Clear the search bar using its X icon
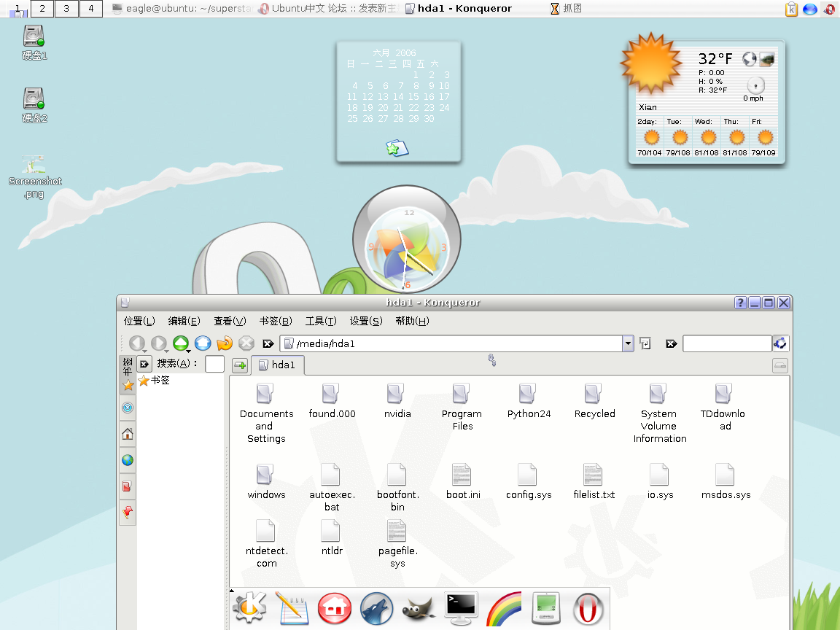Viewport: 840px width, 630px height. pyautogui.click(x=672, y=343)
